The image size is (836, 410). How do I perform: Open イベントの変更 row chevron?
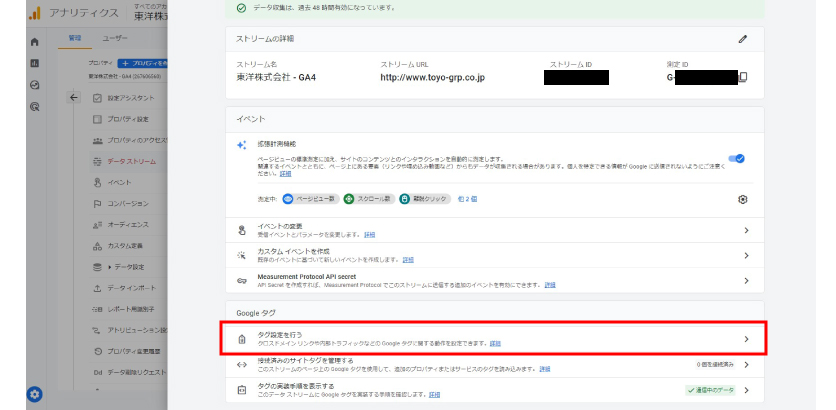[746, 230]
